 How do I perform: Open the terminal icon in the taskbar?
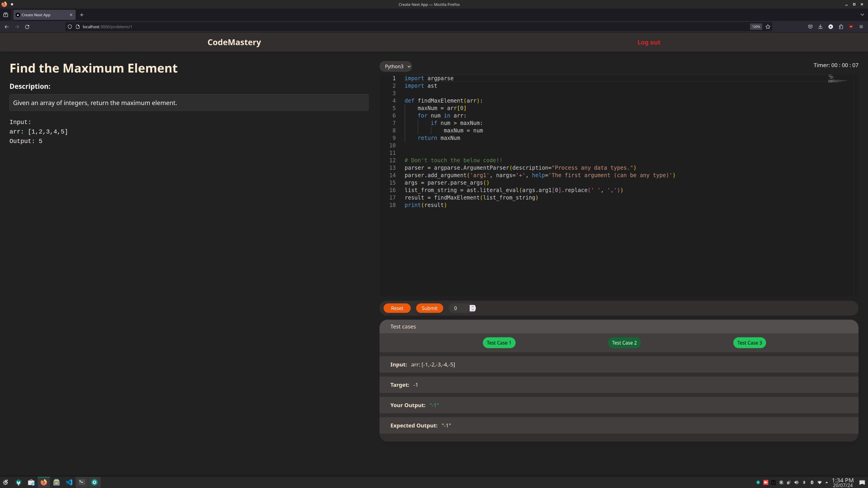click(82, 482)
